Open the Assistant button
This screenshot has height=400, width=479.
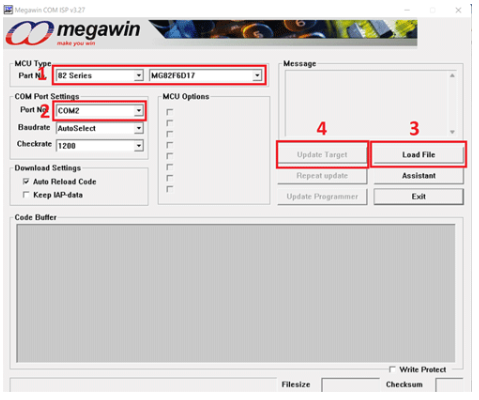[419, 176]
